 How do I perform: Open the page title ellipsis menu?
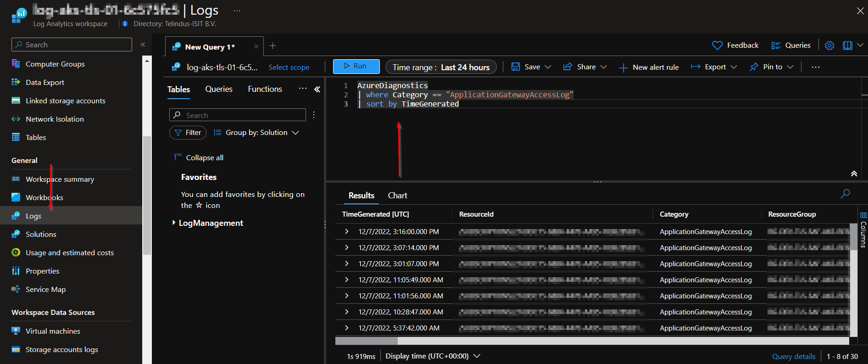click(237, 11)
